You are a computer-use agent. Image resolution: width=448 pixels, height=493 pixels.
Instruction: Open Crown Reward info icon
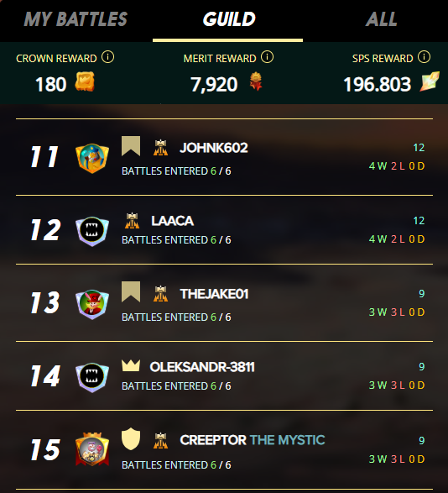click(107, 57)
